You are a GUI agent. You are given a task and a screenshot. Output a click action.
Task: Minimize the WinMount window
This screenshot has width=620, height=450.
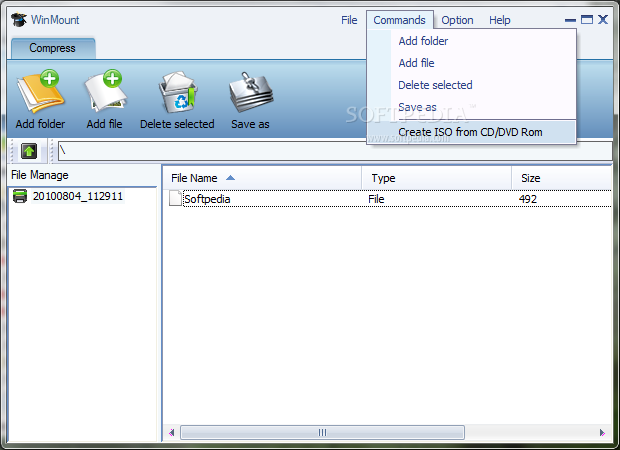(570, 20)
